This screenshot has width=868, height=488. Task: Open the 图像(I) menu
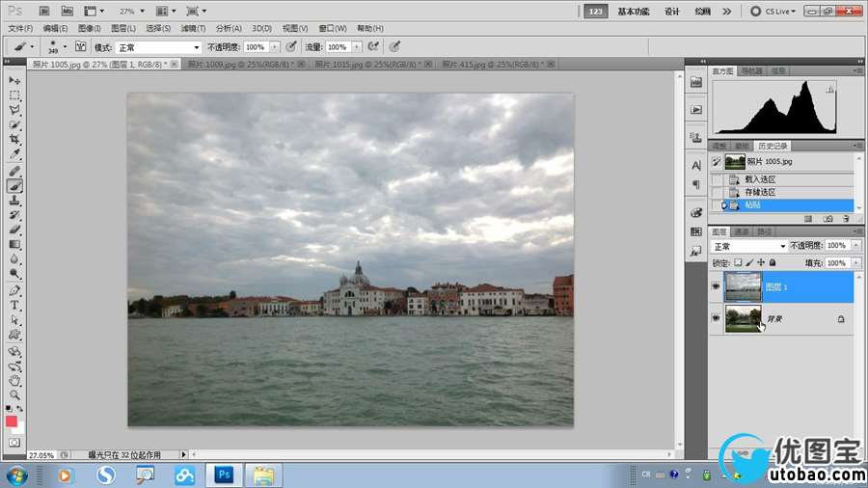click(x=89, y=28)
